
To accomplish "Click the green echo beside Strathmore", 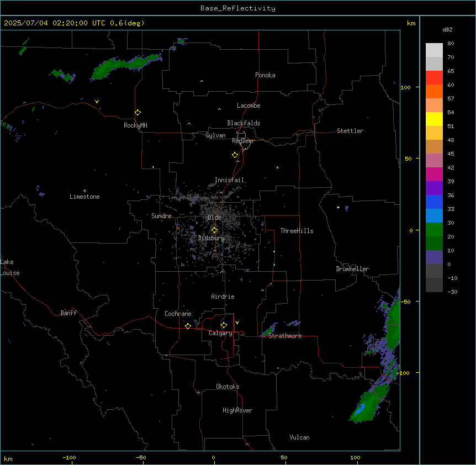I will [x=269, y=330].
